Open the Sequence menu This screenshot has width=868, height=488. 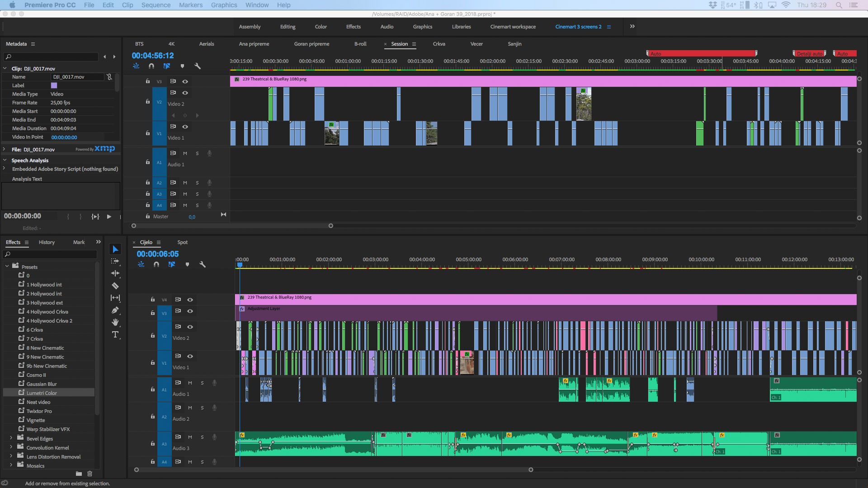(156, 5)
